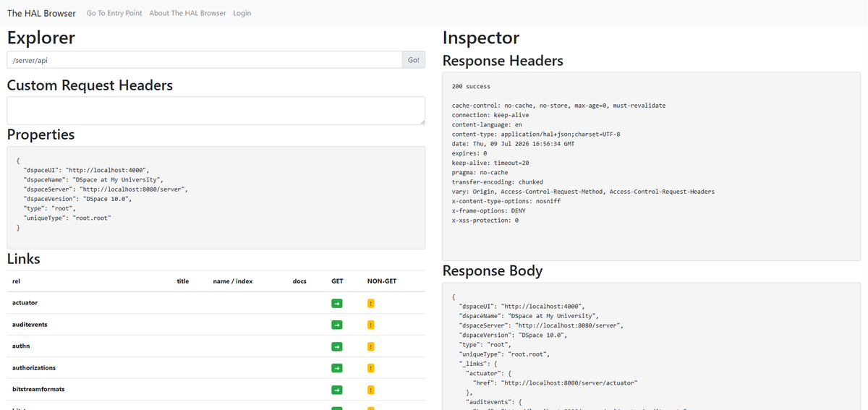Screen dimensions: 868x410
Task: Follow GET arrow for bitstreamformats row
Action: (x=337, y=390)
